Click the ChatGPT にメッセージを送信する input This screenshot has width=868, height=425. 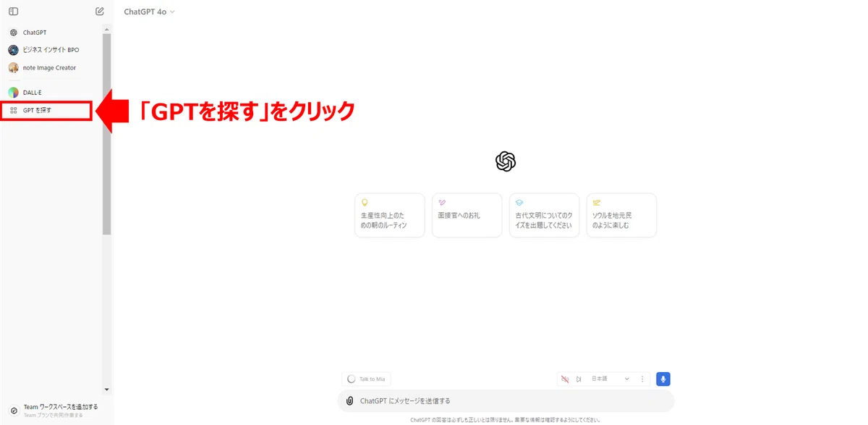506,400
